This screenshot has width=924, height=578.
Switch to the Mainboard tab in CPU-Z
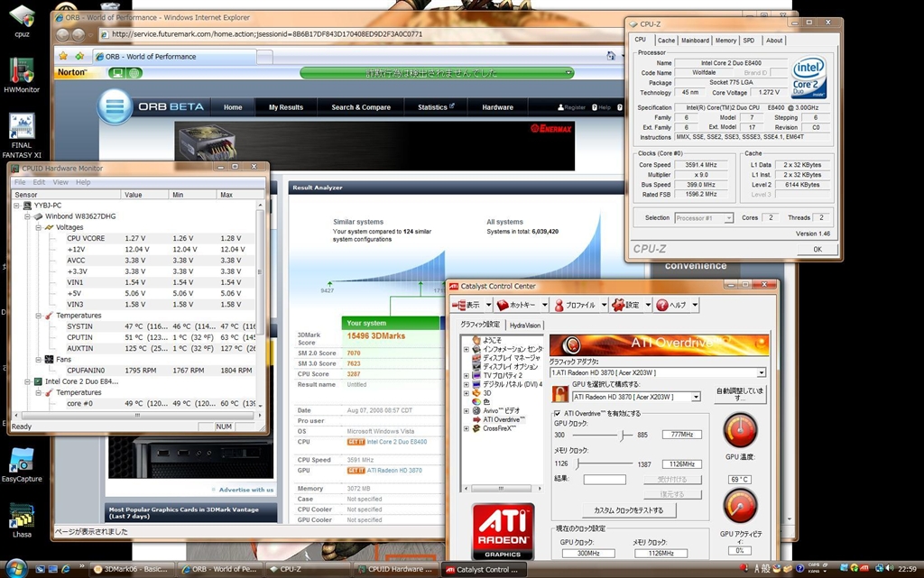pos(695,41)
